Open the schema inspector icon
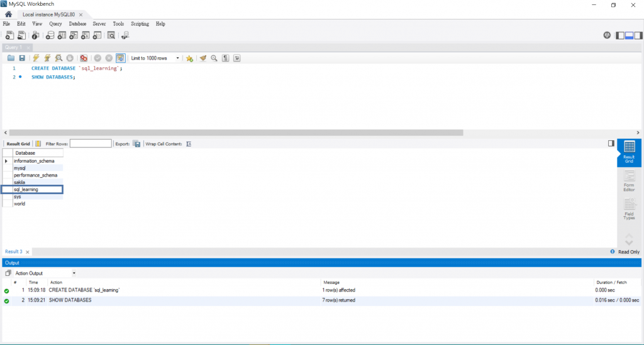This screenshot has height=345, width=644. [36, 36]
